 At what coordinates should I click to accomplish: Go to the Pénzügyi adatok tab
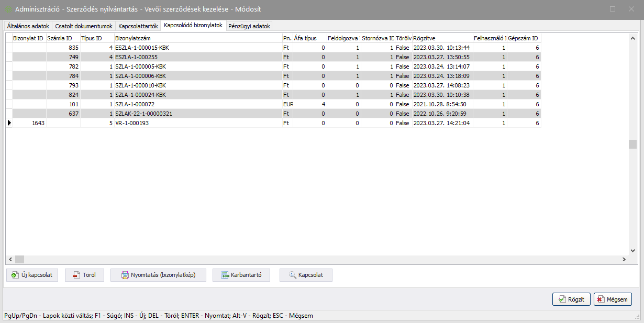[249, 26]
